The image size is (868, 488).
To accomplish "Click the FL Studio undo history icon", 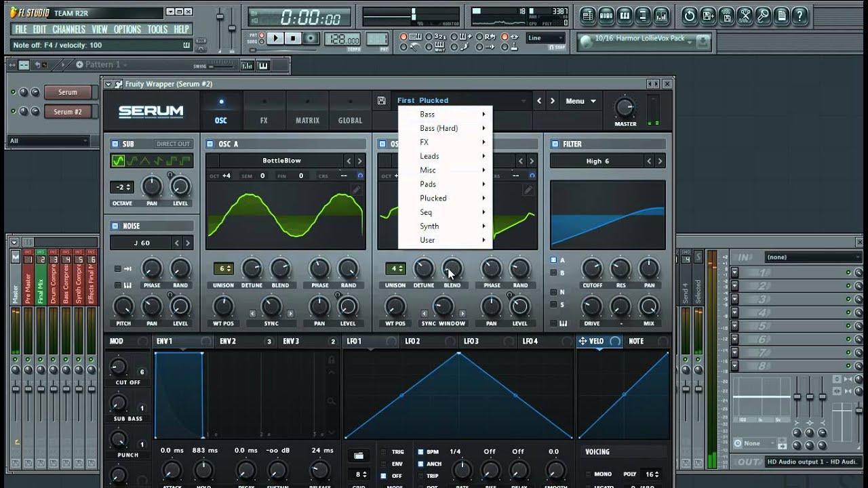I will click(690, 15).
